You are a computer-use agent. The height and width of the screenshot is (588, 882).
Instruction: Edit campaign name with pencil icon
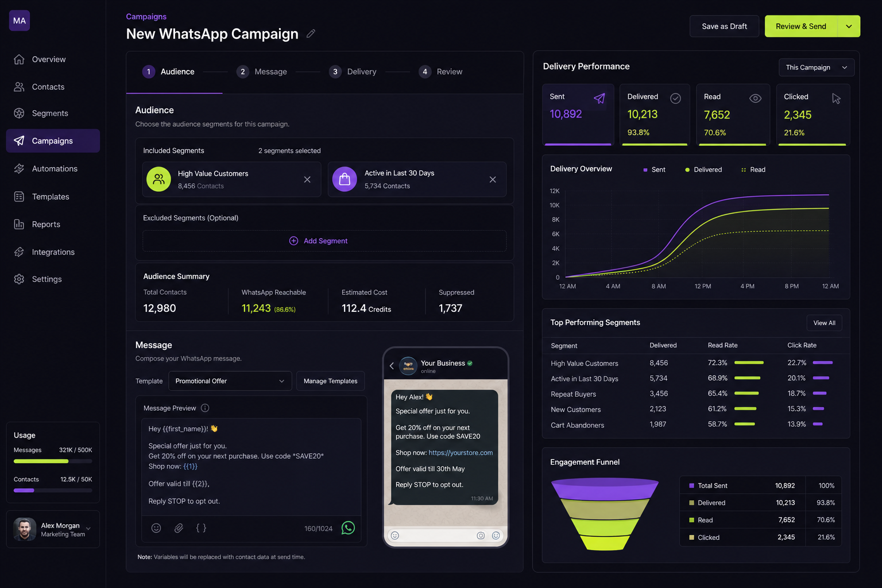coord(311,34)
